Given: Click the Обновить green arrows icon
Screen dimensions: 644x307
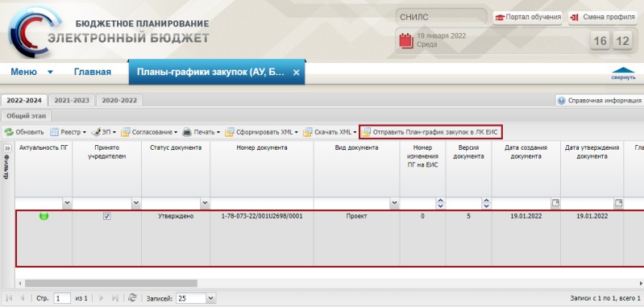Looking at the screenshot, I should [x=9, y=132].
